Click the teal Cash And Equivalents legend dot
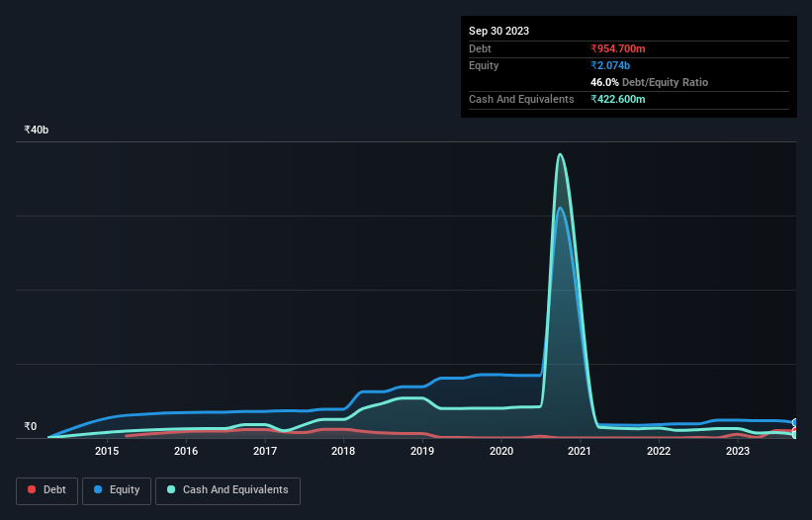 [x=171, y=489]
